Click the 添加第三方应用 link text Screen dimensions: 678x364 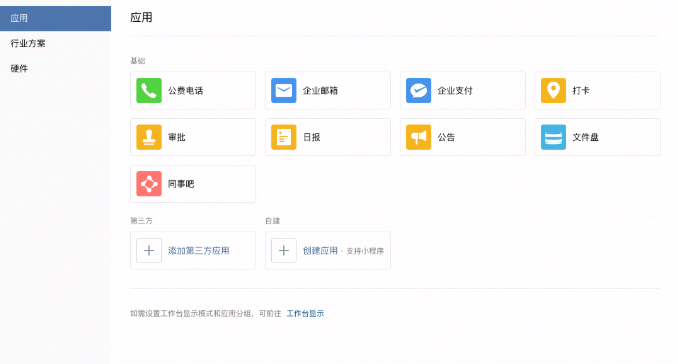[198, 251]
